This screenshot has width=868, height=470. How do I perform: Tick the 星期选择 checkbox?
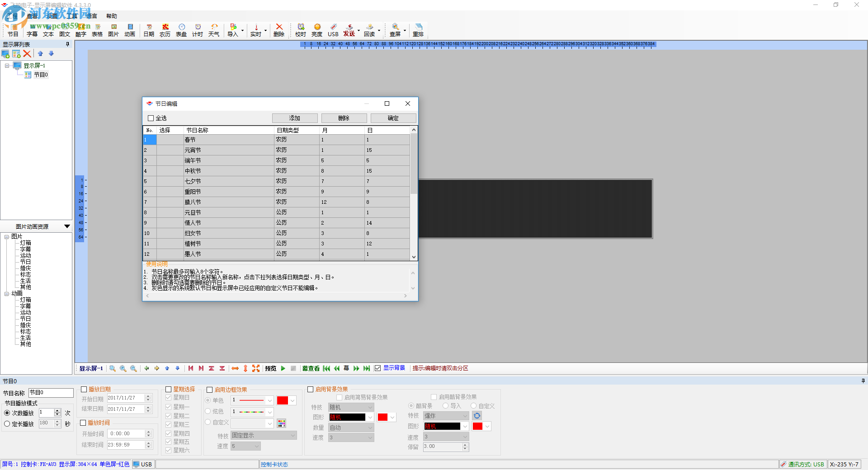pyautogui.click(x=168, y=389)
